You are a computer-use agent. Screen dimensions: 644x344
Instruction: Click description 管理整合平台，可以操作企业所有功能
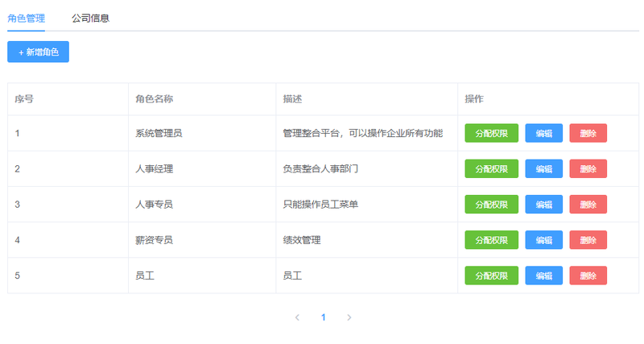pos(363,133)
